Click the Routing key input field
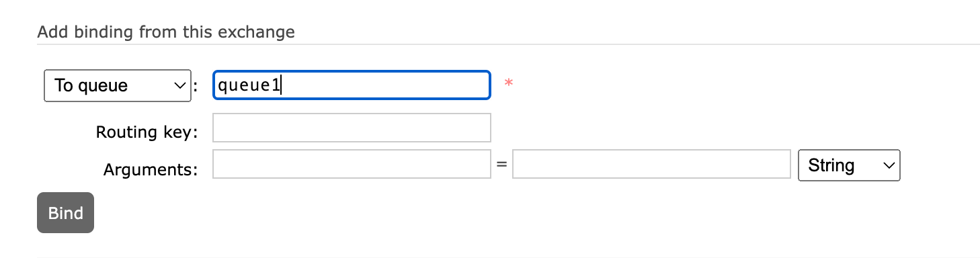 pyautogui.click(x=352, y=128)
